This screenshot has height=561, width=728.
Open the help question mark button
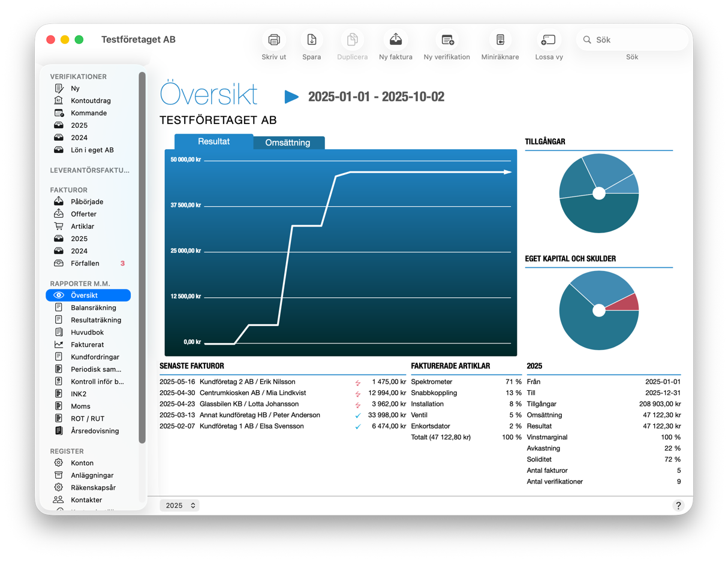678,505
